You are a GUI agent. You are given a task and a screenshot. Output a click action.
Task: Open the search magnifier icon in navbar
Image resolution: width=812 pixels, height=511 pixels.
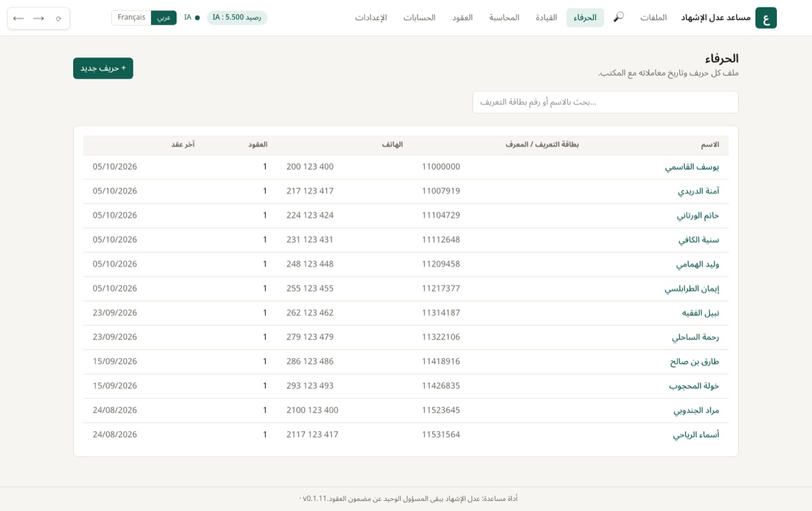(618, 17)
